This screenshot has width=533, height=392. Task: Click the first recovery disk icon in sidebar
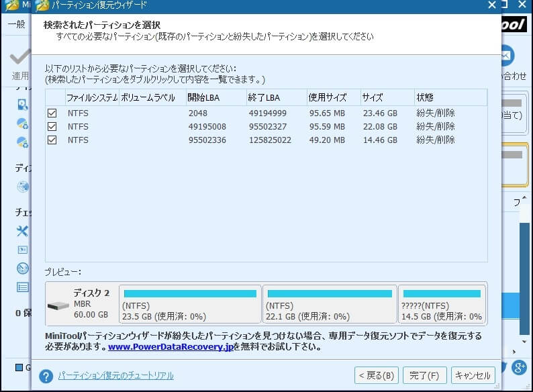coord(23,123)
